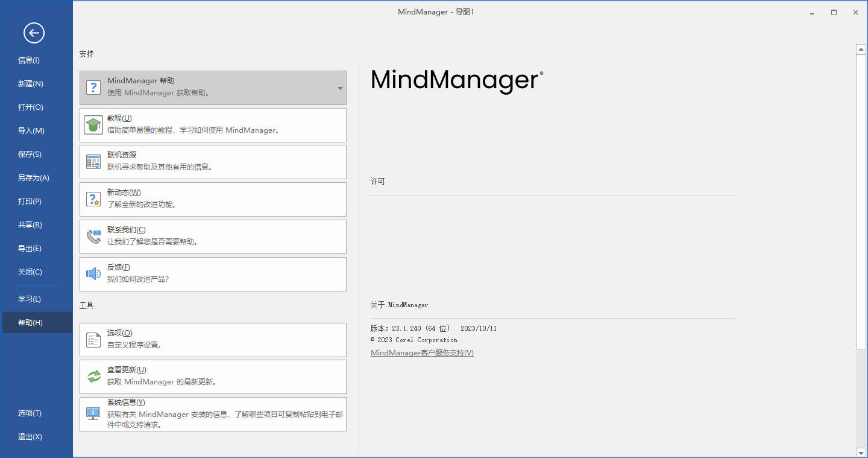Click the graduation cap icon for 教程
The width and height of the screenshot is (868, 458).
93,125
